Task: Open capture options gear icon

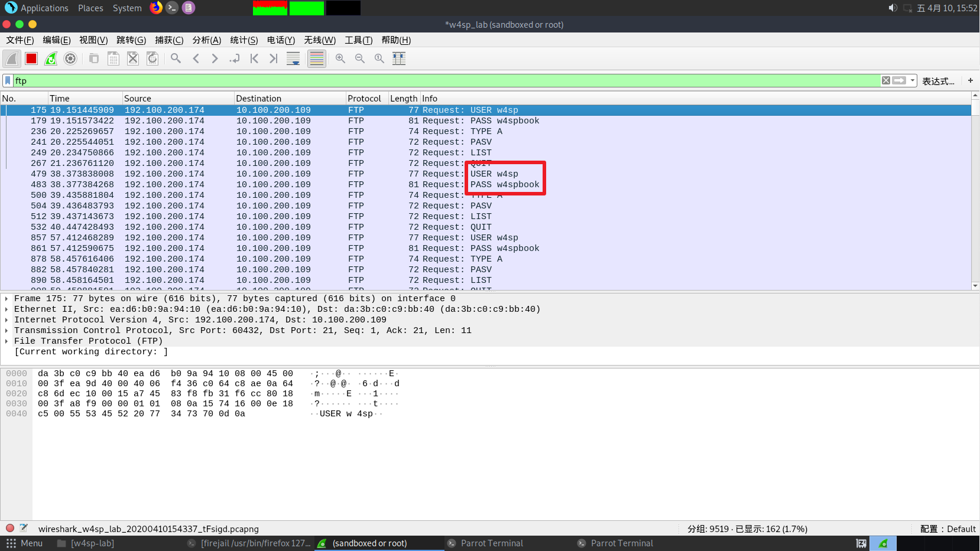Action: click(70, 58)
